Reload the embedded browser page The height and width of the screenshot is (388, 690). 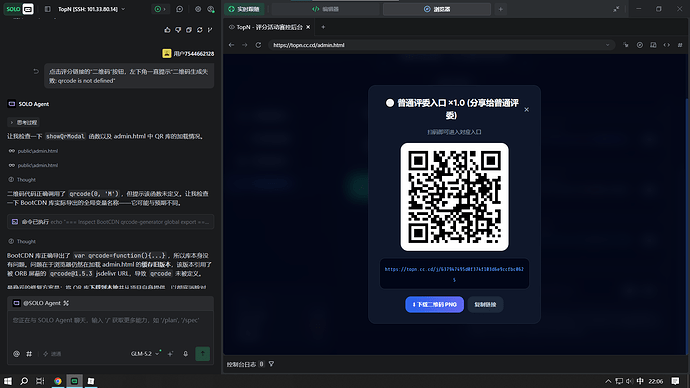click(258, 45)
